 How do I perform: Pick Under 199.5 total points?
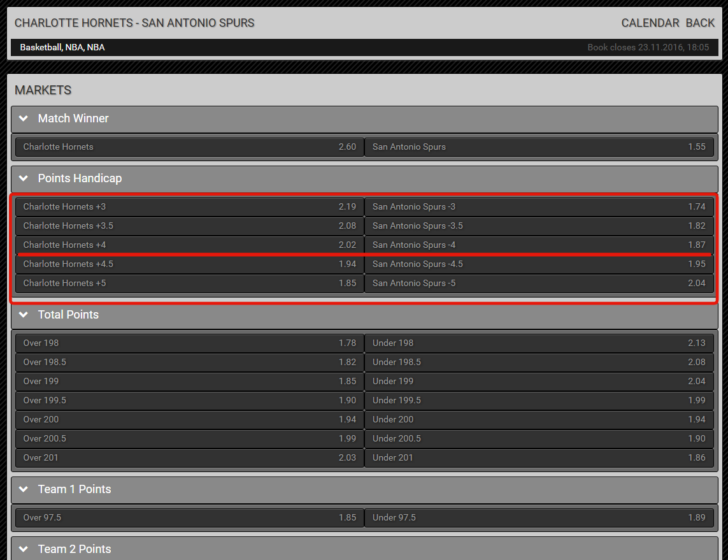click(539, 400)
